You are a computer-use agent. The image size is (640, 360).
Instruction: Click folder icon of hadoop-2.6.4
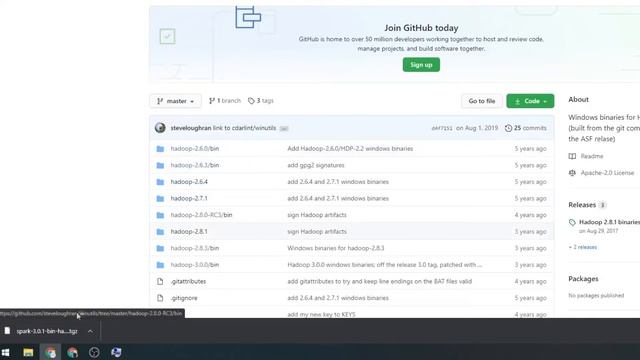click(160, 182)
